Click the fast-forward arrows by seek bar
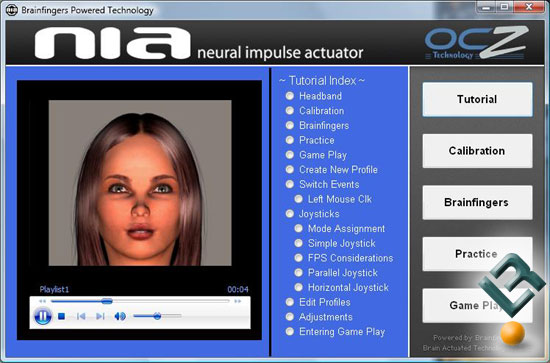This screenshot has width=550, height=363. pos(237,301)
